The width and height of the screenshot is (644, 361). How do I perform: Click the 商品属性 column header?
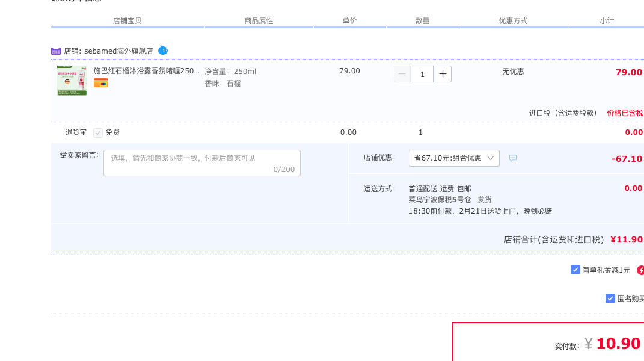[x=259, y=21]
